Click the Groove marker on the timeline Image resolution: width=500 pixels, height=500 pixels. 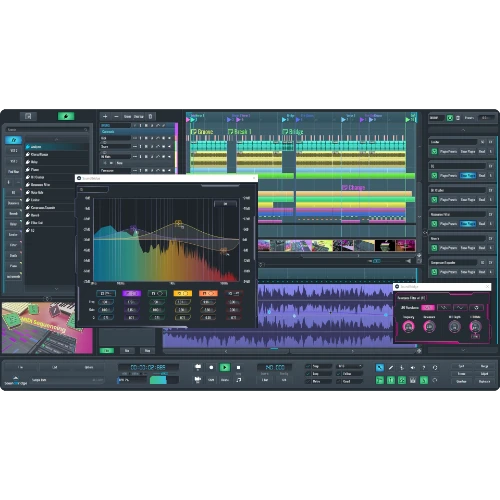pyautogui.click(x=202, y=132)
